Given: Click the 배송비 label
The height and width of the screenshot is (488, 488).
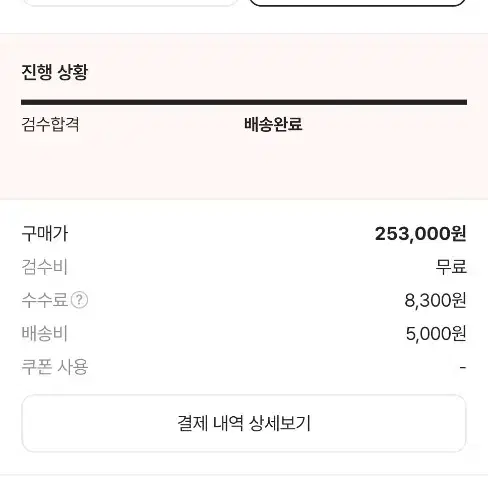Looking at the screenshot, I should point(45,333).
